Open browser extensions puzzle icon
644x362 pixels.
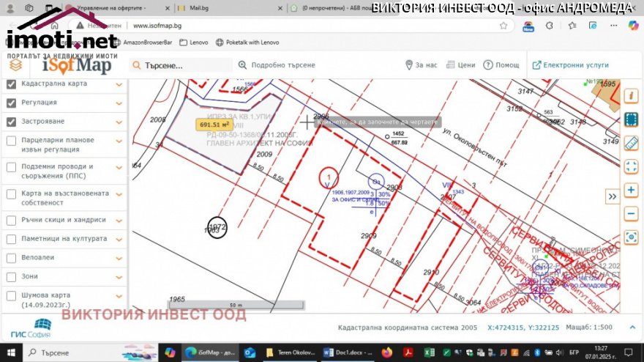point(550,26)
